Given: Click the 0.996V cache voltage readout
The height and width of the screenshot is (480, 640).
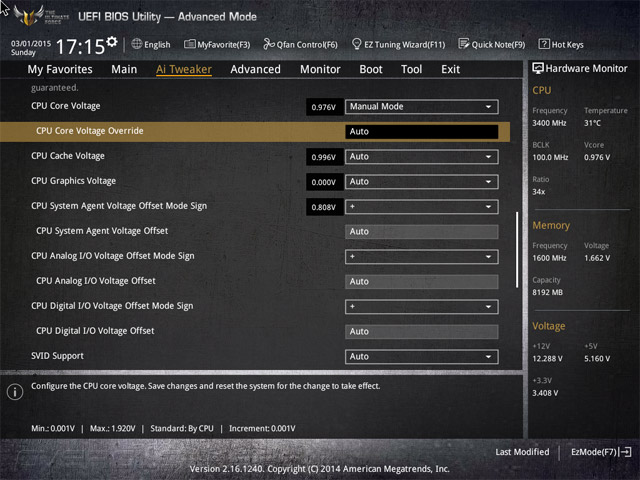Looking at the screenshot, I should tap(324, 157).
